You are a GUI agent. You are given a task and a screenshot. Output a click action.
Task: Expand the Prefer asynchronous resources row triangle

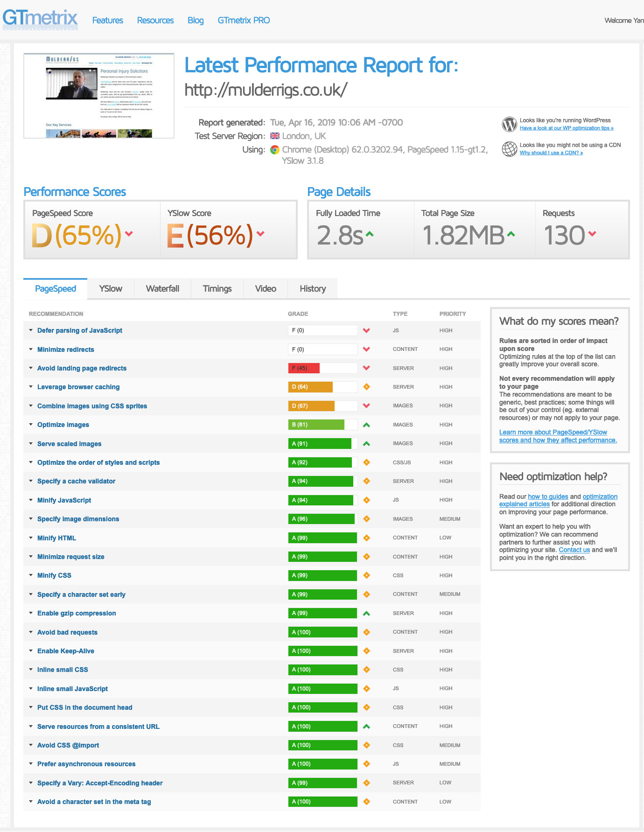point(31,764)
